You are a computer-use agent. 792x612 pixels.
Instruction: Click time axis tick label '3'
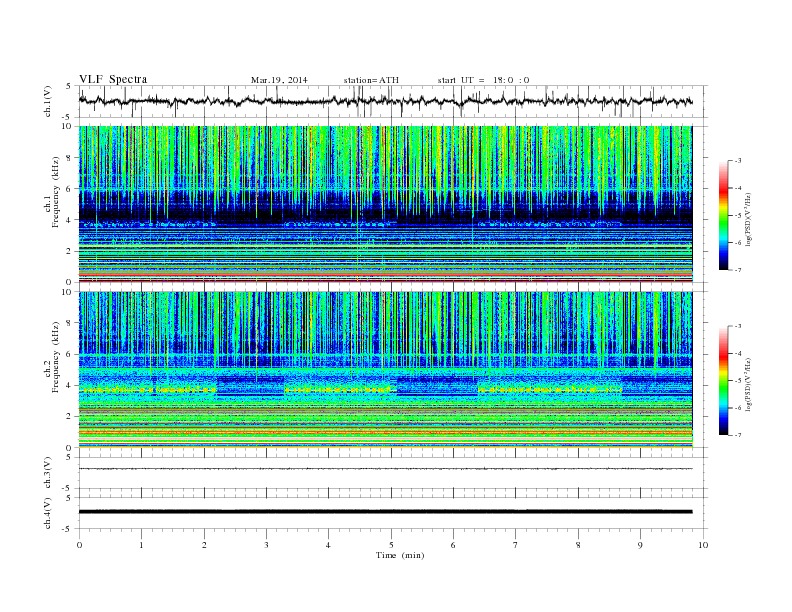coord(266,545)
